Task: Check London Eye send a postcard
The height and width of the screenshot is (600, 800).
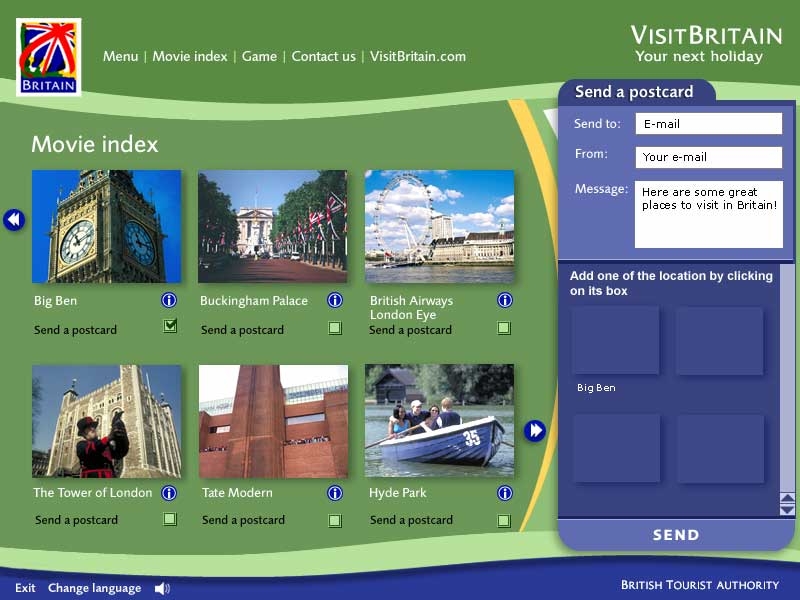Action: tap(504, 328)
